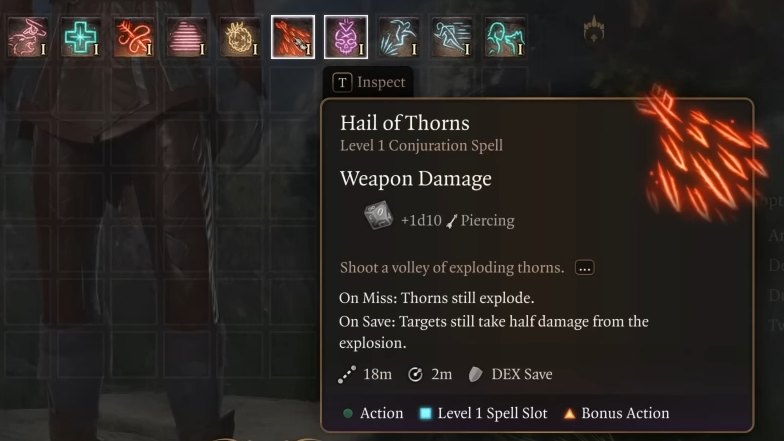Click the Bonus Action triangle indicator
The width and height of the screenshot is (784, 441).
(616, 413)
